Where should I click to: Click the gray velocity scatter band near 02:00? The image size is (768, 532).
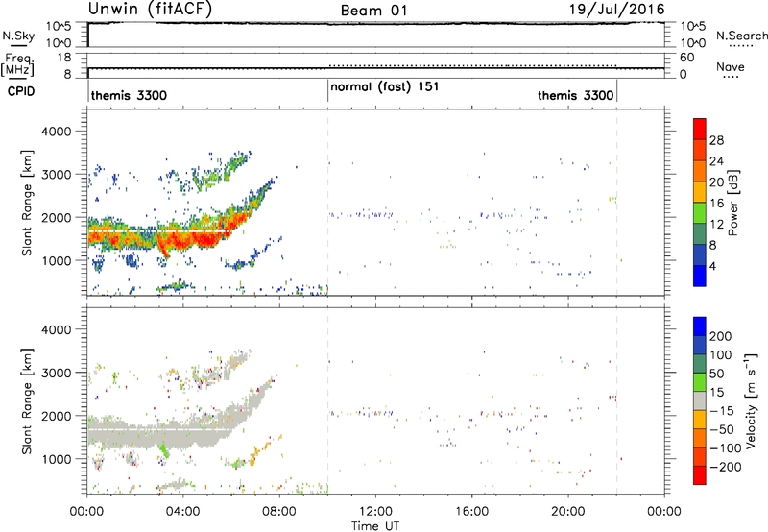pyautogui.click(x=134, y=433)
